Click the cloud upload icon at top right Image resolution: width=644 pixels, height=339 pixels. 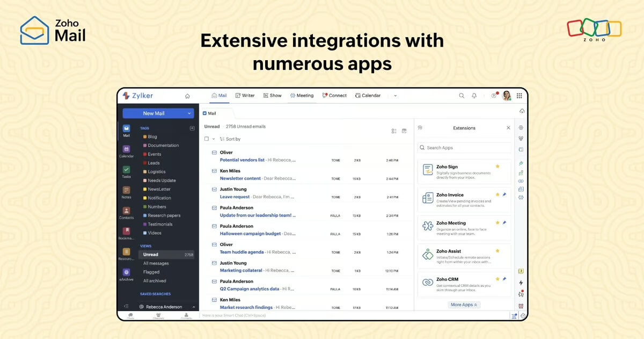[522, 111]
